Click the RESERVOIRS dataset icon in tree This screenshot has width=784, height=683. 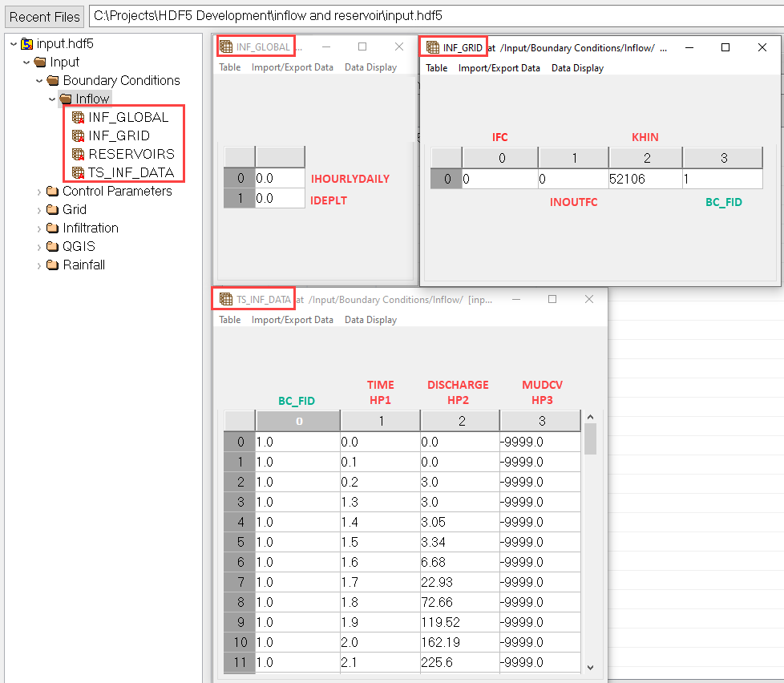click(78, 154)
